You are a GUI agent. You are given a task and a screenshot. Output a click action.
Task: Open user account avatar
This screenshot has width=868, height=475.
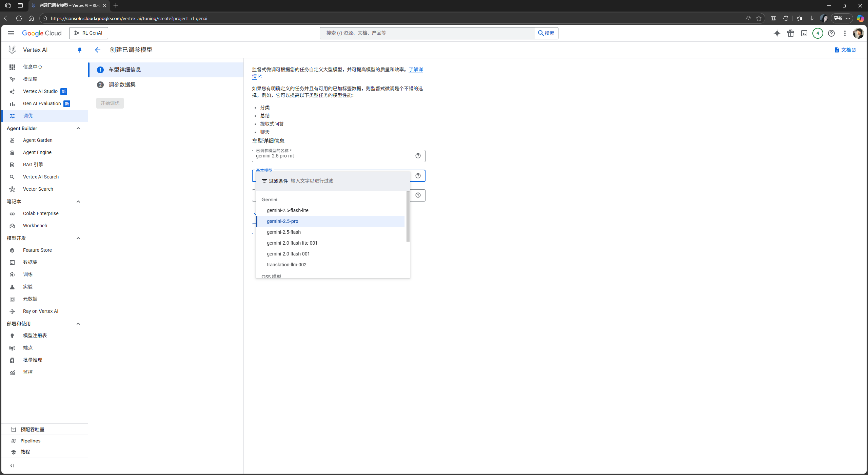pos(858,33)
